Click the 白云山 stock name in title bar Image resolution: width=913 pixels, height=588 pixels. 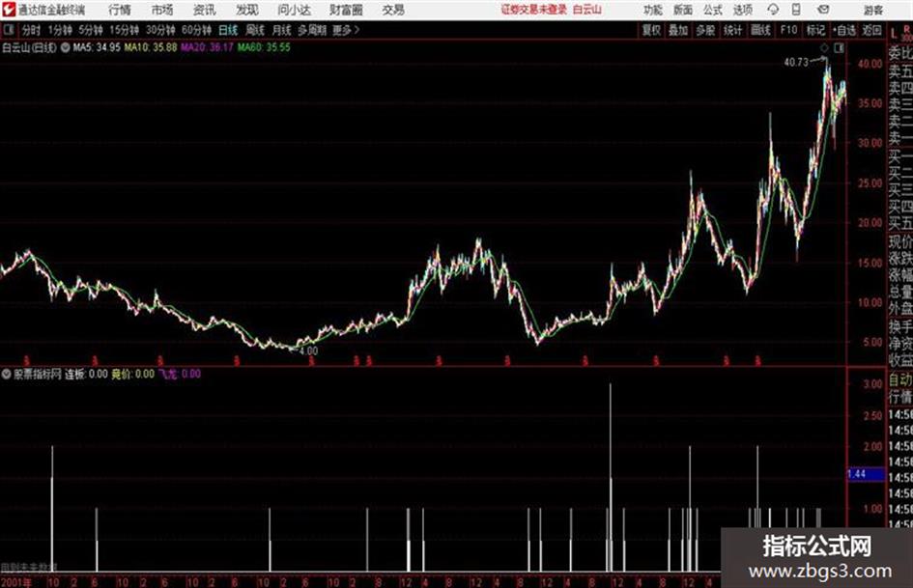tap(587, 10)
